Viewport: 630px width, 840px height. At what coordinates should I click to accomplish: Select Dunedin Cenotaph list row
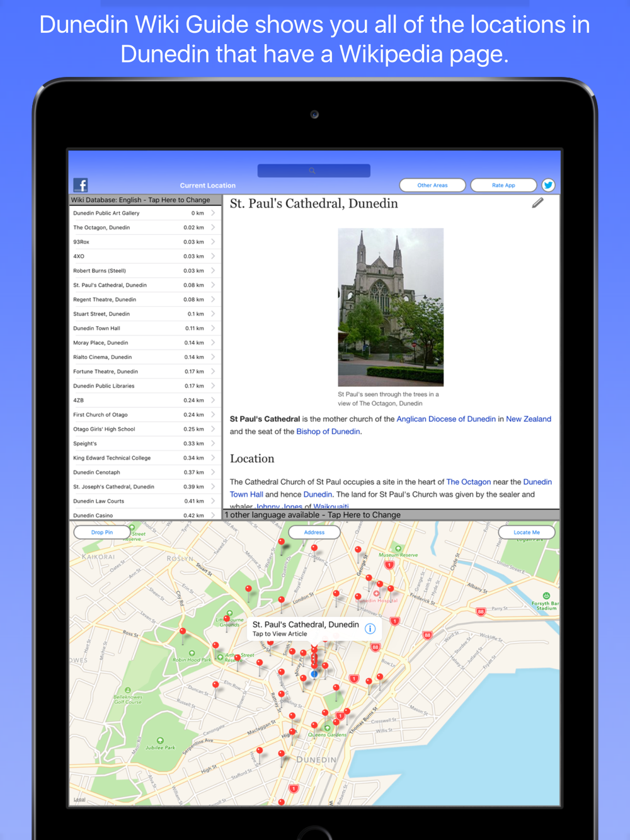(x=145, y=472)
